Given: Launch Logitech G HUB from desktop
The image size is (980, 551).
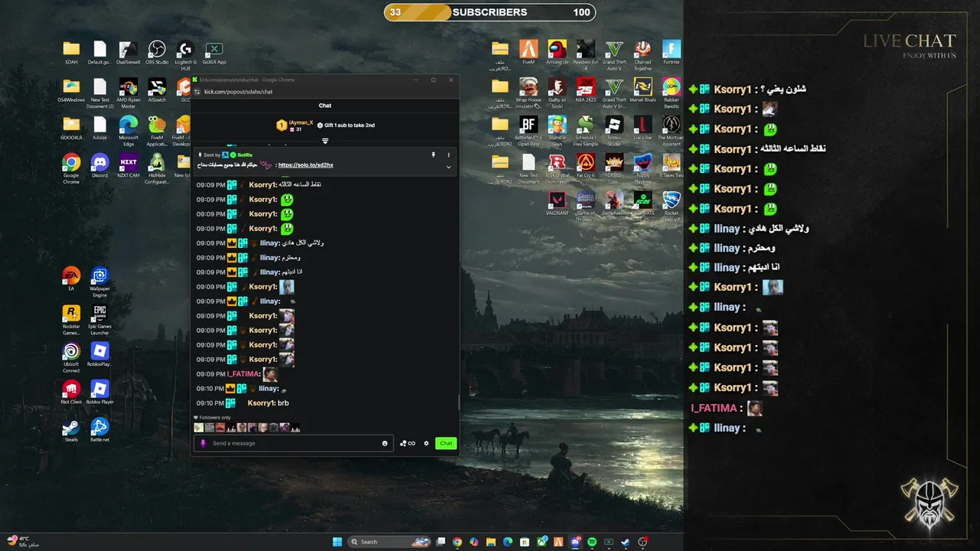Looking at the screenshot, I should (185, 55).
